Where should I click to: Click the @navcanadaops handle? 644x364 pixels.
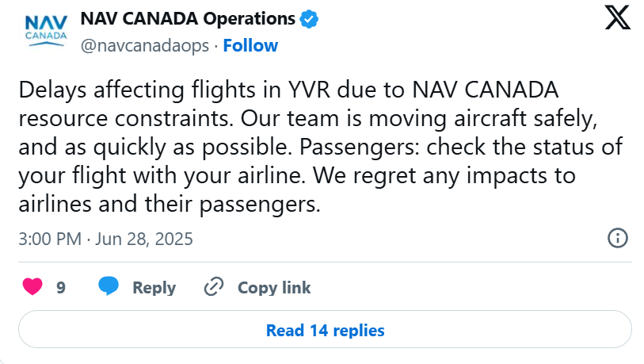point(145,46)
